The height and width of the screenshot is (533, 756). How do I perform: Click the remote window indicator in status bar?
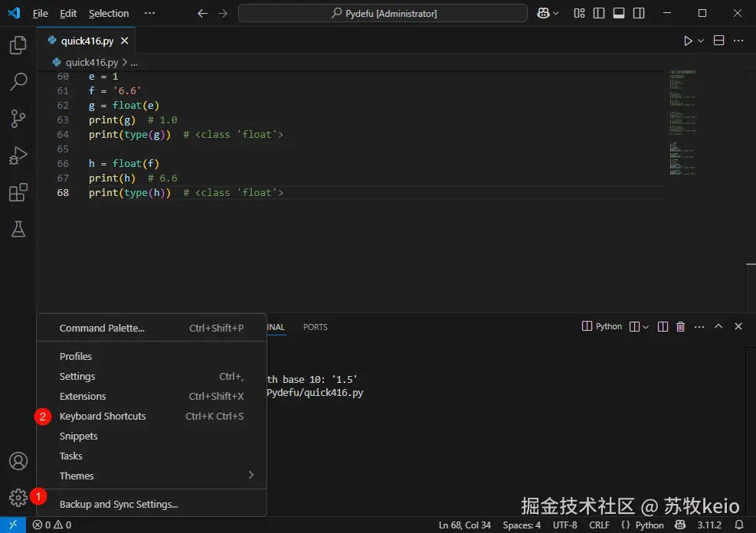tap(13, 525)
